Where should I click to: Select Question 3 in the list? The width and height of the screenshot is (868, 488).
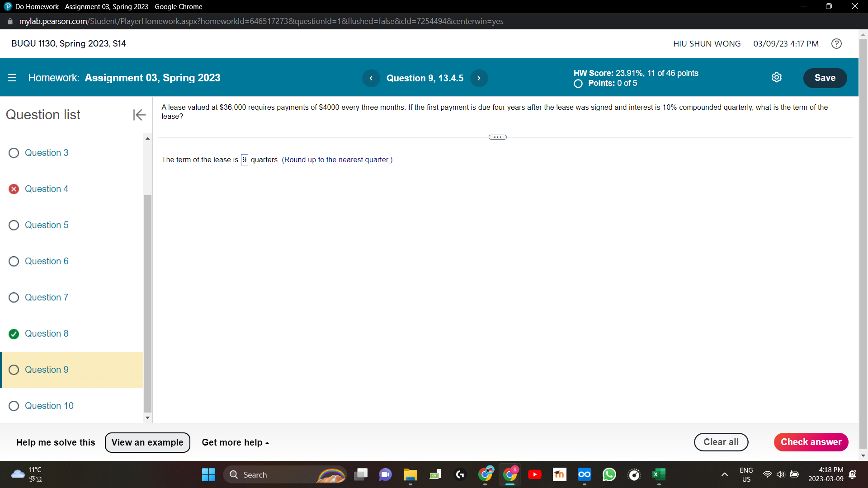pos(47,153)
